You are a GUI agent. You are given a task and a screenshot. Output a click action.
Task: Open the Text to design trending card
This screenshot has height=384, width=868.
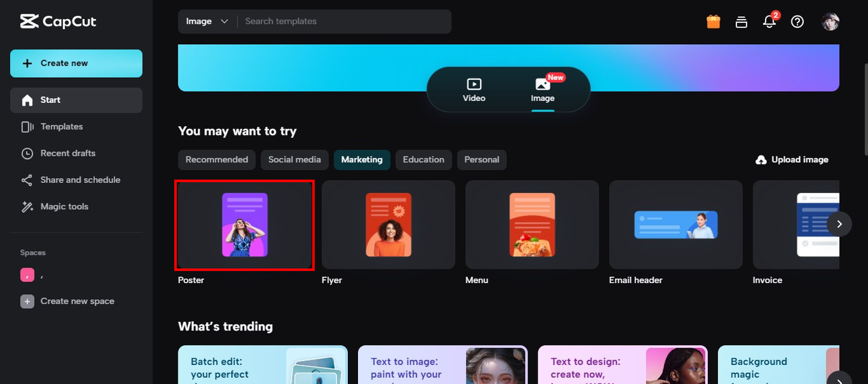[623, 365]
